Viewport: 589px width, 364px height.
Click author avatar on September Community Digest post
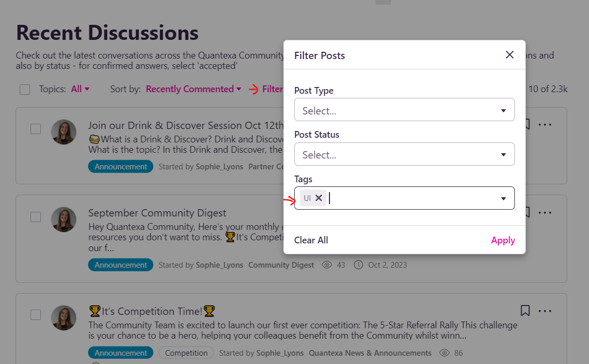[x=64, y=220]
